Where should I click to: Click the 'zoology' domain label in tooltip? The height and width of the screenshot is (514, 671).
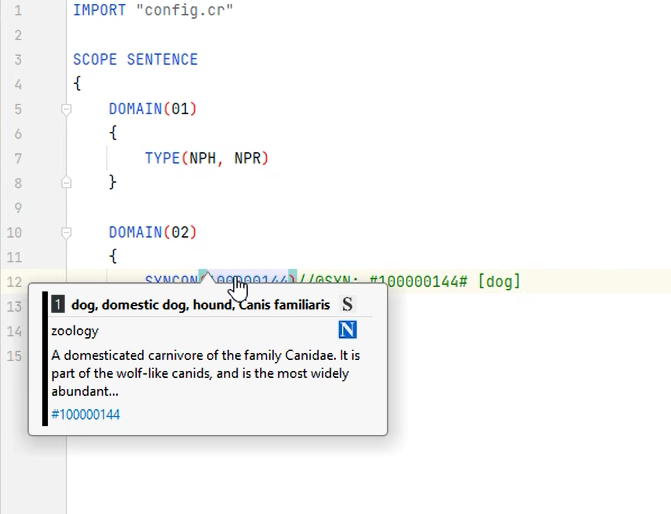click(75, 330)
